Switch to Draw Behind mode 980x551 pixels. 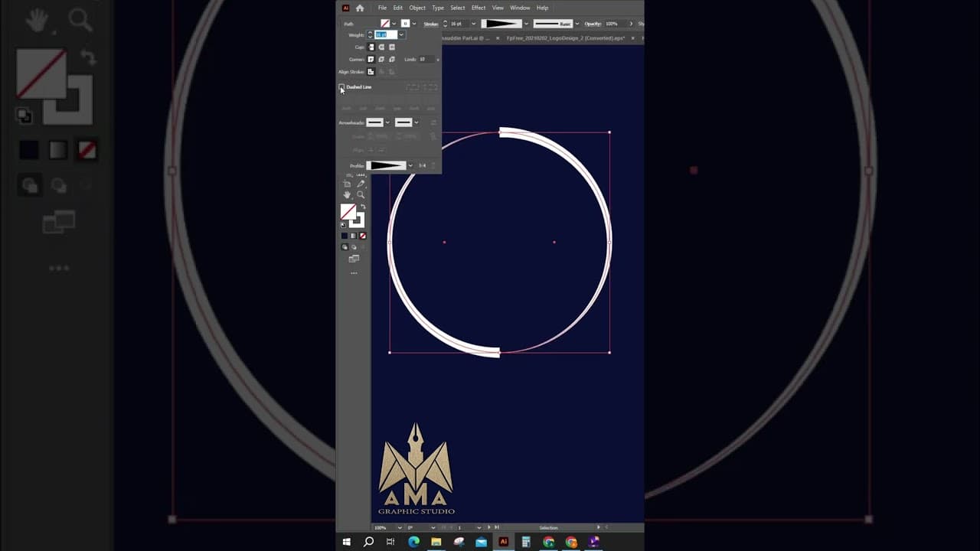354,247
